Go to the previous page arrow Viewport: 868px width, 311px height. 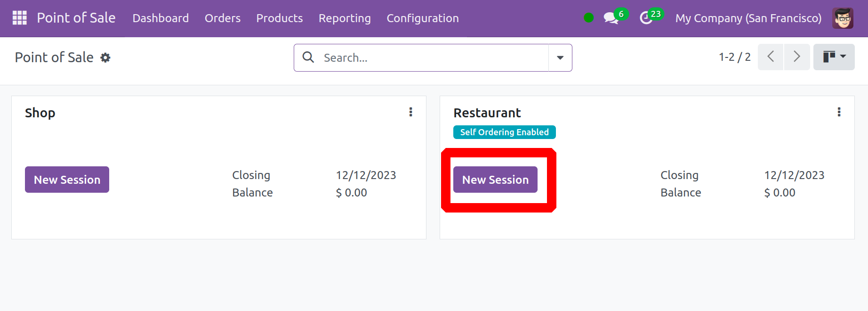(x=771, y=57)
